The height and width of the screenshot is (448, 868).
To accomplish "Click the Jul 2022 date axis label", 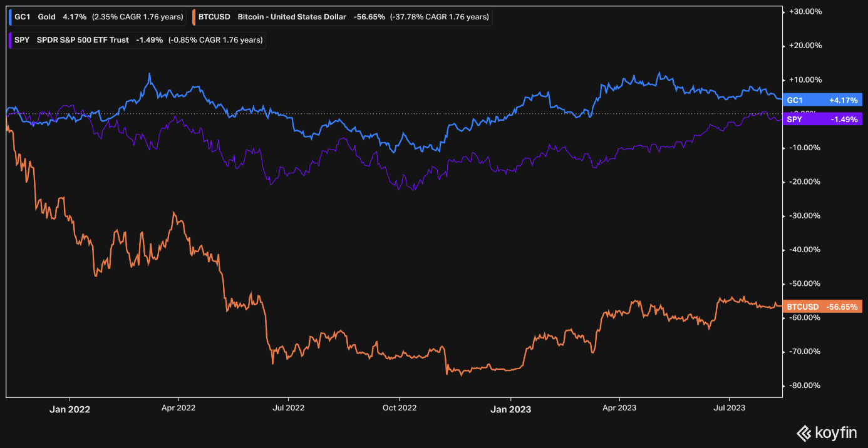I will tap(288, 408).
